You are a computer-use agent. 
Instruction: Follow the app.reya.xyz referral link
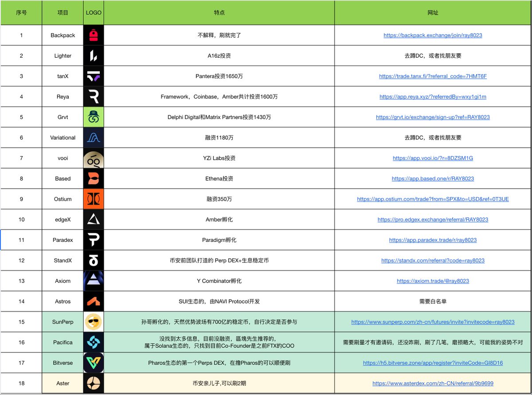433,97
